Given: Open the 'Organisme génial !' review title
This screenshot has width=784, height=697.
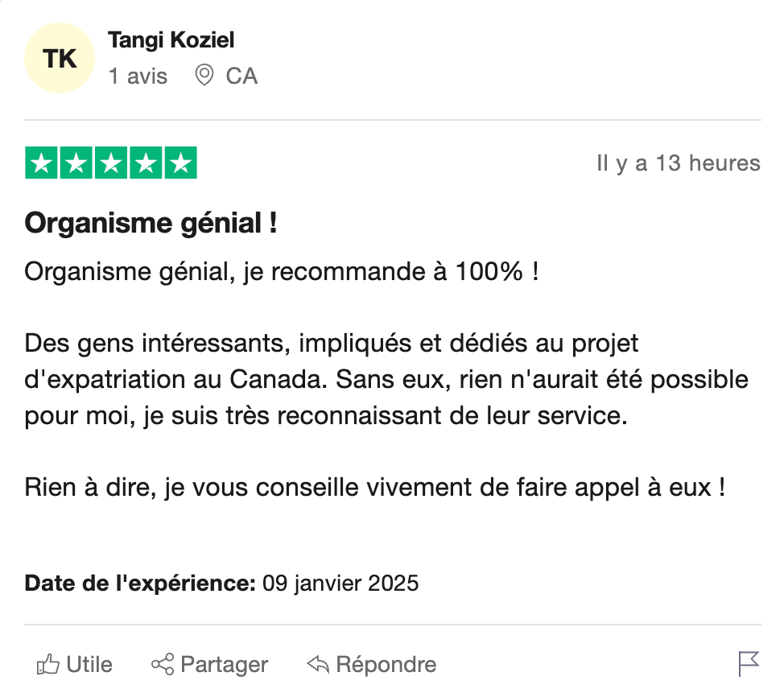Looking at the screenshot, I should pos(151,223).
